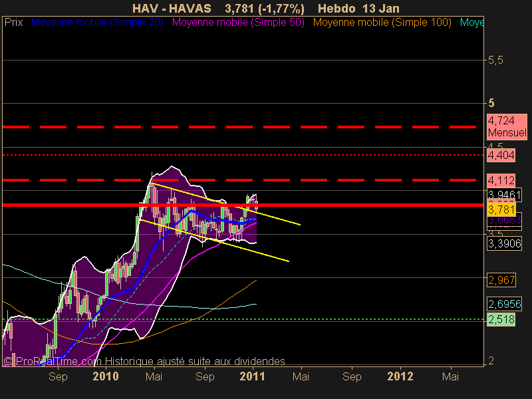Click the '3,6683' purple value label
Image resolution: width=532 pixels, height=399 pixels.
(x=504, y=220)
